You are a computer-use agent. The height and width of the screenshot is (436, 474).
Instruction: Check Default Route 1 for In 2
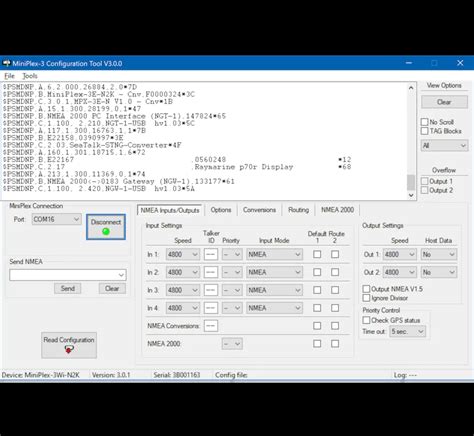point(317,272)
